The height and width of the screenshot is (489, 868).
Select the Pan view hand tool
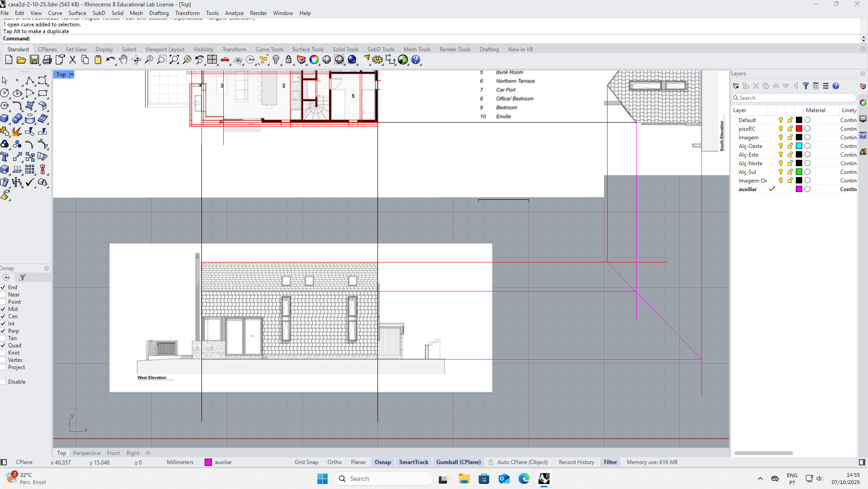click(123, 60)
